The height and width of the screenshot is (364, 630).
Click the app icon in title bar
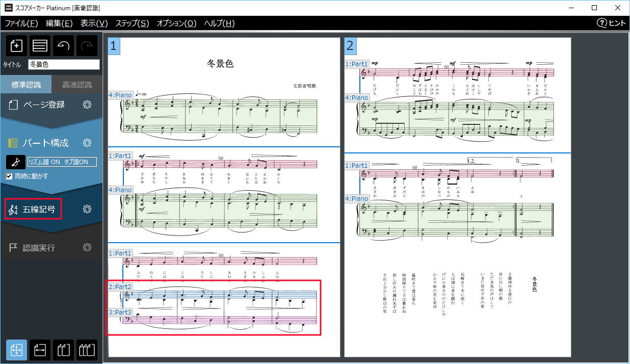tap(9, 8)
